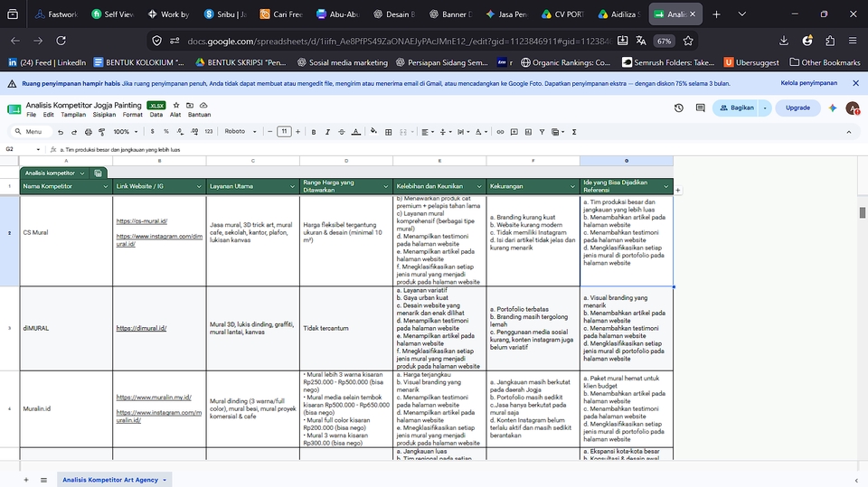Click the create filter funnel icon
This screenshot has height=487, width=868.
(x=542, y=132)
